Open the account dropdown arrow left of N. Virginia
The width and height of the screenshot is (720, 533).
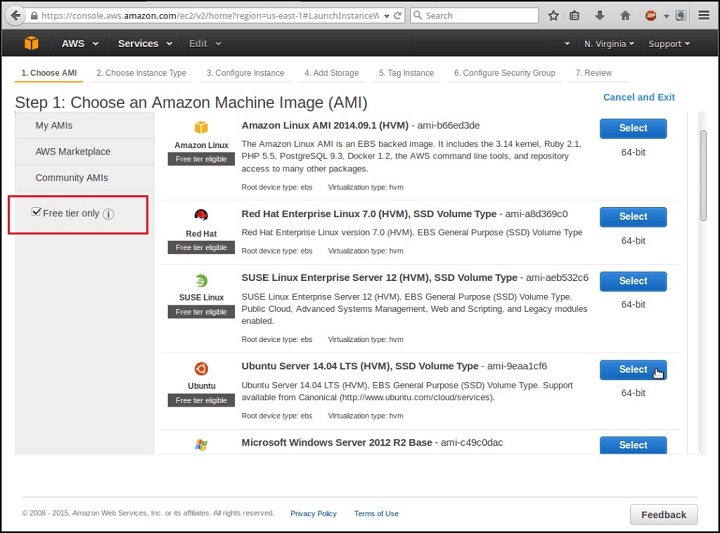pos(567,44)
